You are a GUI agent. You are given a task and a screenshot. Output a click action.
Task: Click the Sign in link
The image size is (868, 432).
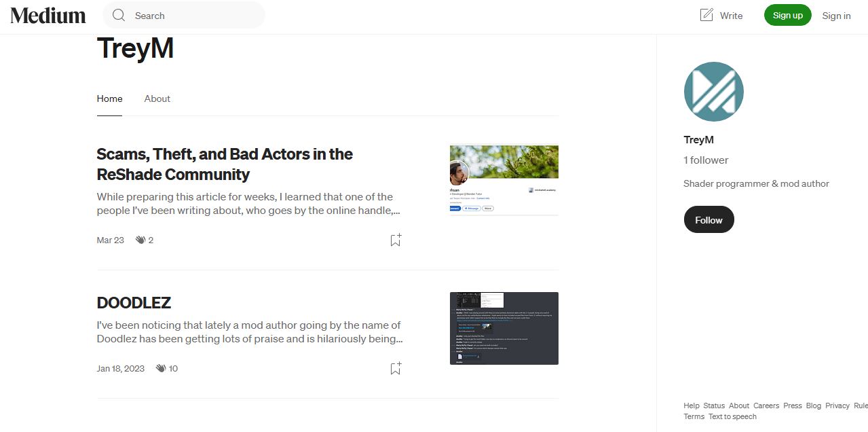coord(836,16)
